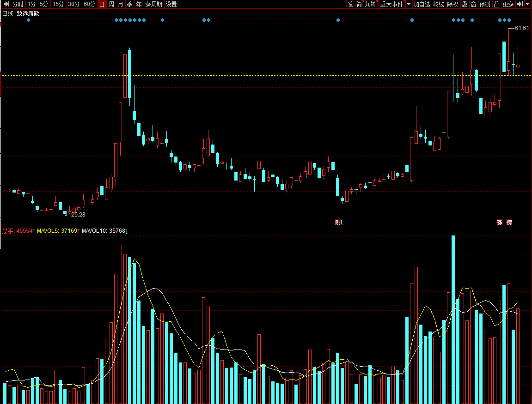Click the rightmost blue diamond event marker

[509, 20]
